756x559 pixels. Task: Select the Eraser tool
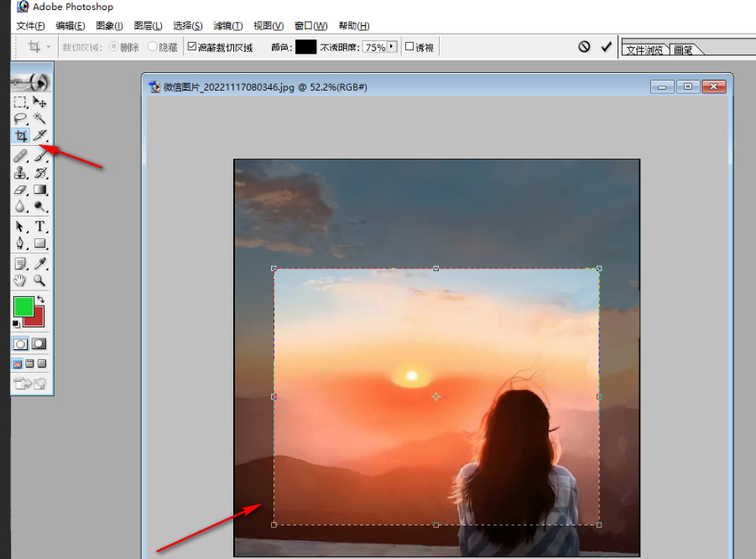point(21,191)
